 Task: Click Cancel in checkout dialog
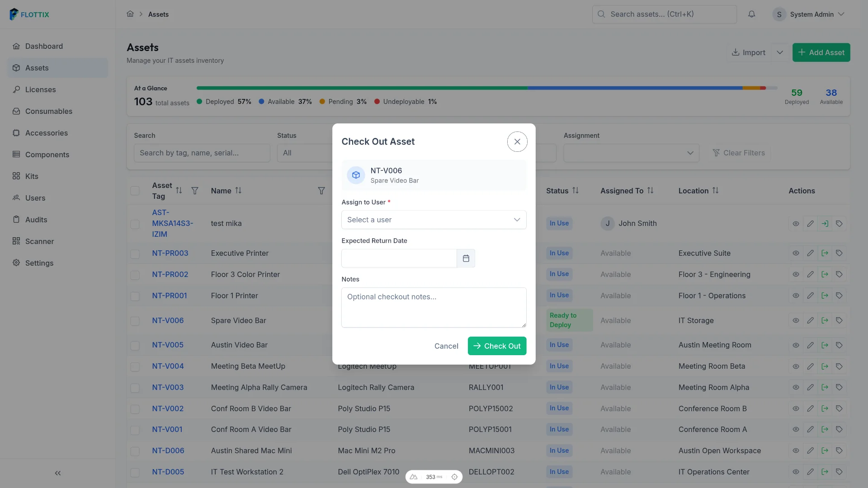click(446, 346)
